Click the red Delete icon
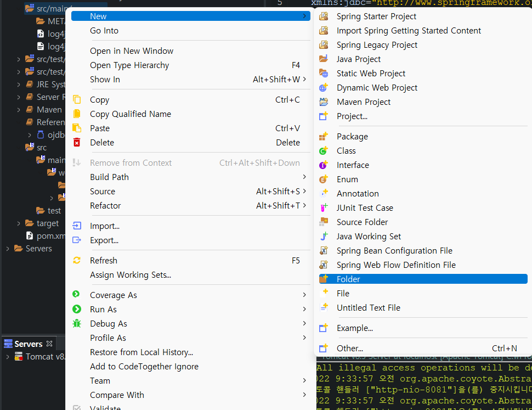 coord(77,142)
